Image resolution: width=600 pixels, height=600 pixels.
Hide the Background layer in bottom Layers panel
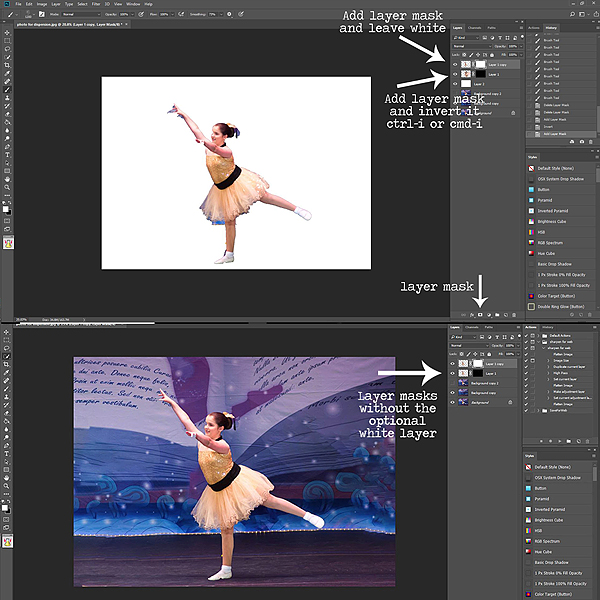pos(452,403)
